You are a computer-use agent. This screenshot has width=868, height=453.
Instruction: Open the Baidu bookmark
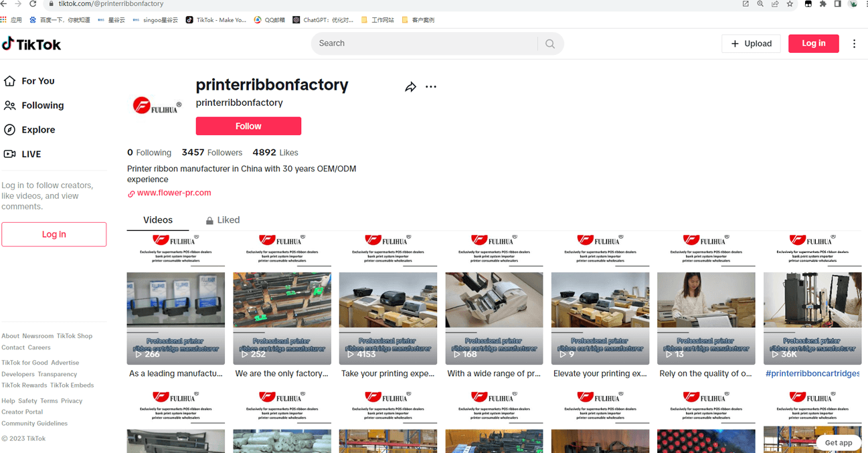[59, 20]
